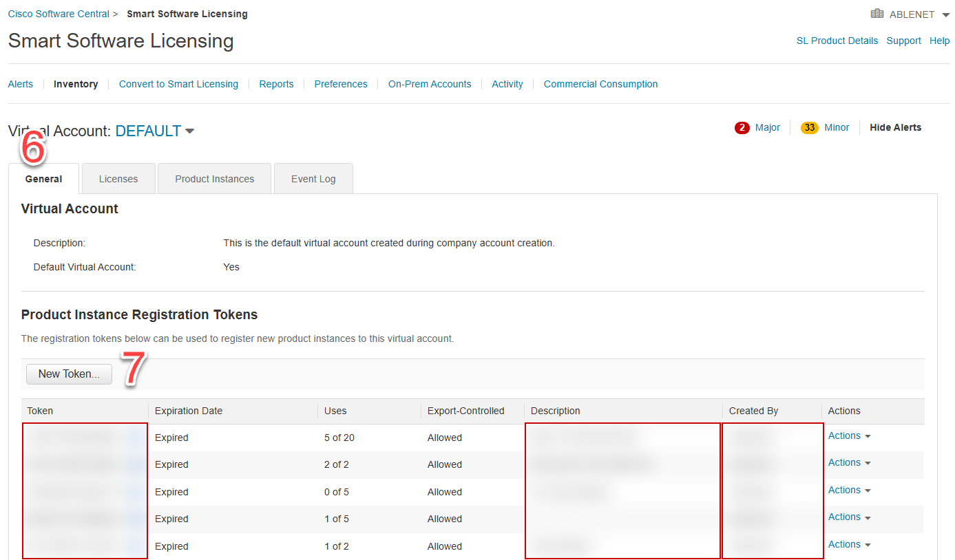Go to Cisco Software Central breadcrumb
955x560 pixels.
(x=59, y=14)
